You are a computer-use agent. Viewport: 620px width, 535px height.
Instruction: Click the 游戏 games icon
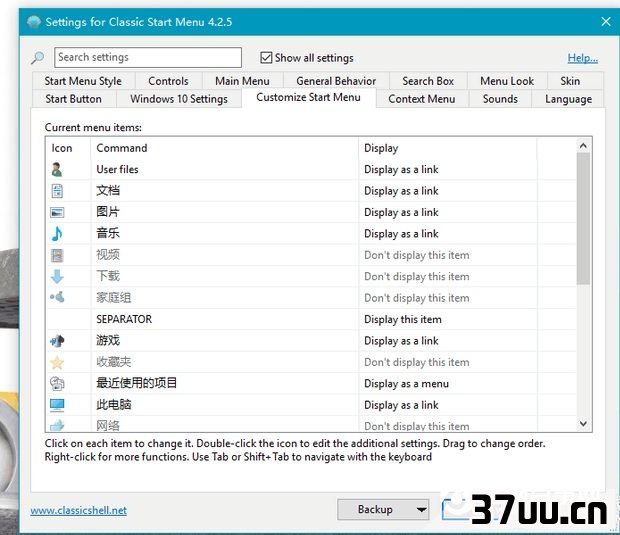57,340
